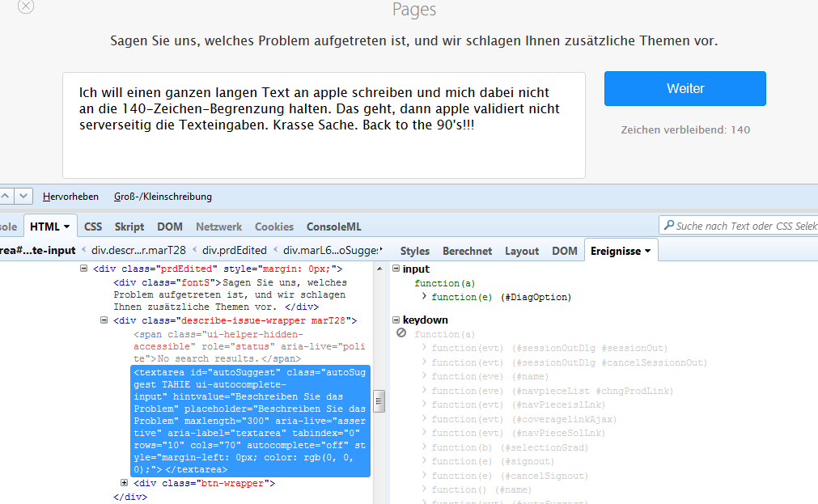Toggle the disabled icon beside keydown function(a)
The height and width of the screenshot is (504, 818).
[x=401, y=333]
